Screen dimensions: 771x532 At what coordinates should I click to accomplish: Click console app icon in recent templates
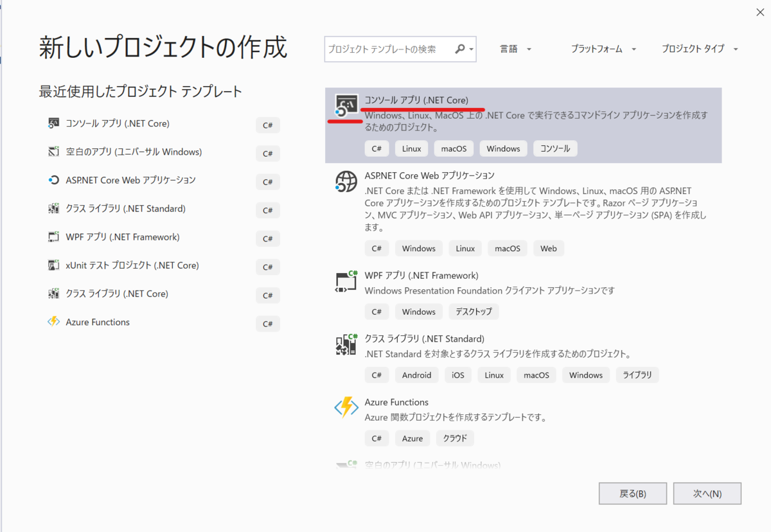[x=54, y=123]
